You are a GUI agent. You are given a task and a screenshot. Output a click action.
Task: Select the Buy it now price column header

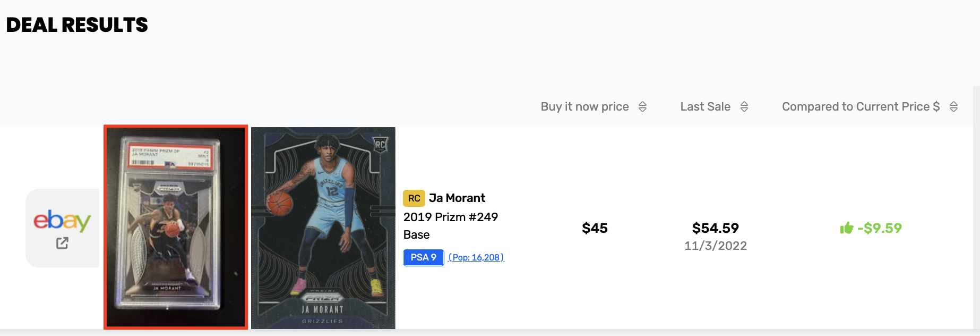584,106
